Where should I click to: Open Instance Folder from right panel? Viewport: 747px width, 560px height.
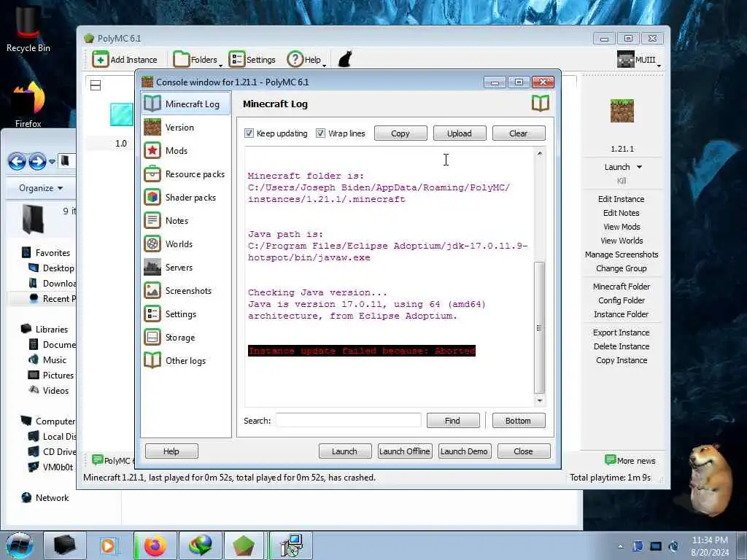[x=622, y=314]
